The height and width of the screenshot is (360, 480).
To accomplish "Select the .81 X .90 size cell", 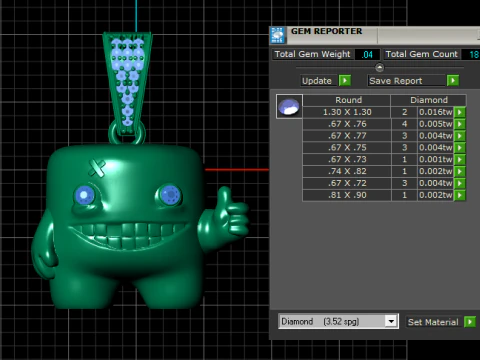I will point(347,195).
